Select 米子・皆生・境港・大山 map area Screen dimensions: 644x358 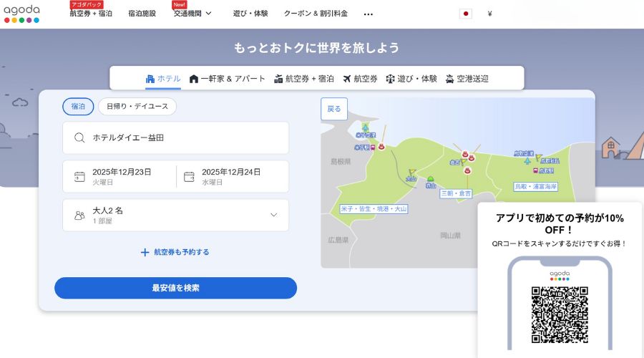coord(374,209)
